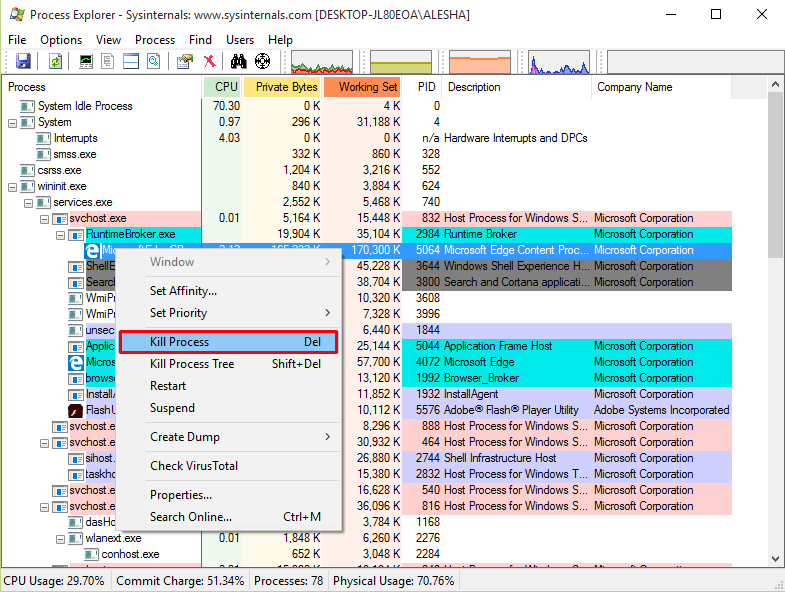The height and width of the screenshot is (592, 785).
Task: Click Physical Usage: 70.76% in the status bar
Action: [x=394, y=581]
